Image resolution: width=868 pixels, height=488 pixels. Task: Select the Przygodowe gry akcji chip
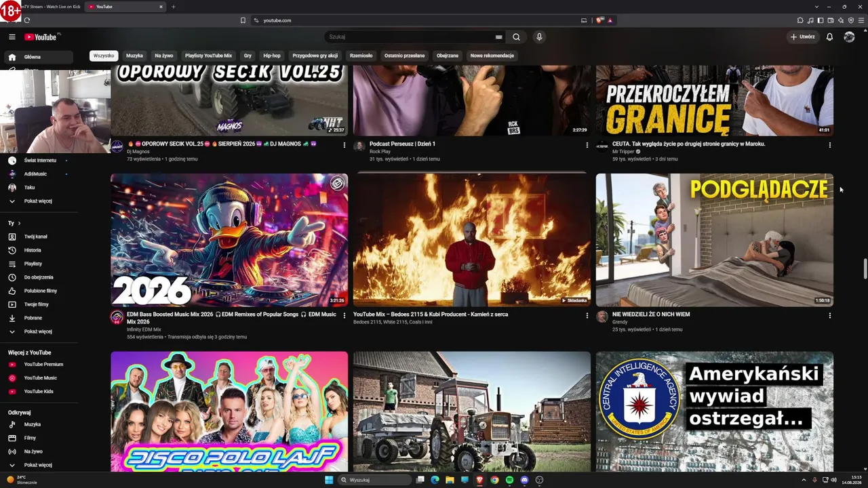pos(315,56)
